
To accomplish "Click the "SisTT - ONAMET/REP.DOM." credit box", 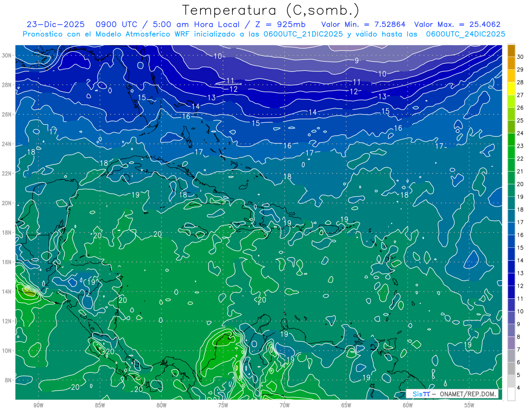I will (452, 394).
